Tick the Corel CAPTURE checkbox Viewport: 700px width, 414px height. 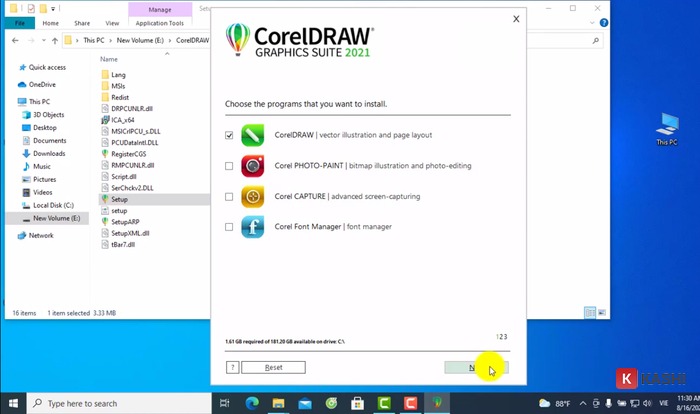tap(229, 197)
